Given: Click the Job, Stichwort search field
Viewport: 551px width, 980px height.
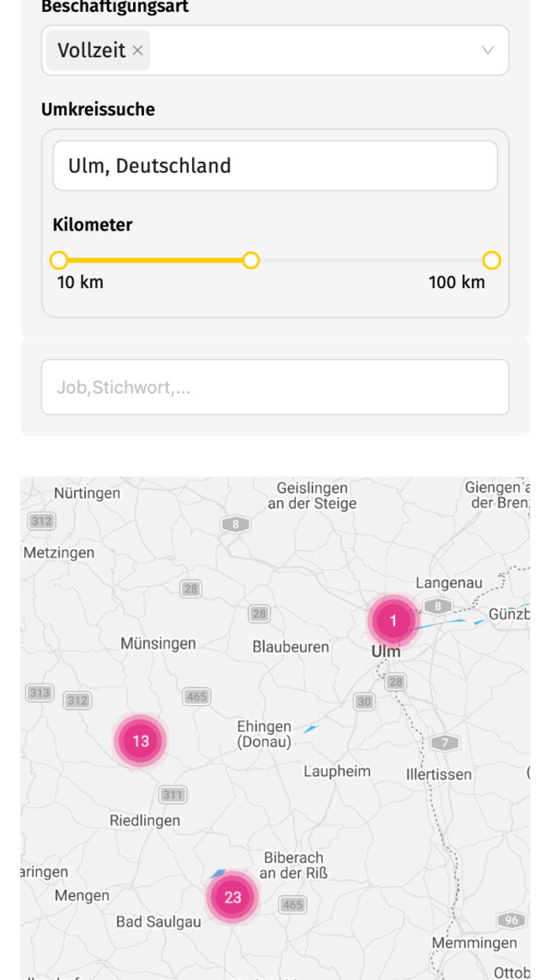Looking at the screenshot, I should point(275,387).
